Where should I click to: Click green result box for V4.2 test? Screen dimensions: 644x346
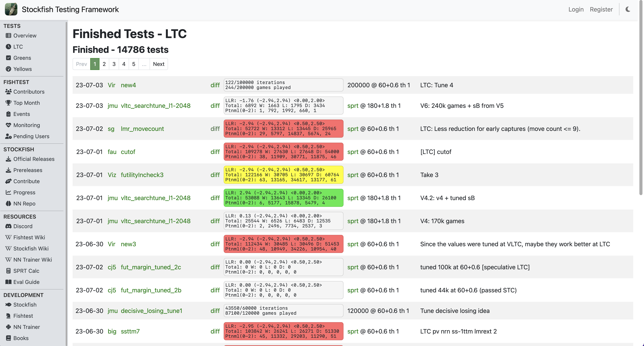(283, 198)
